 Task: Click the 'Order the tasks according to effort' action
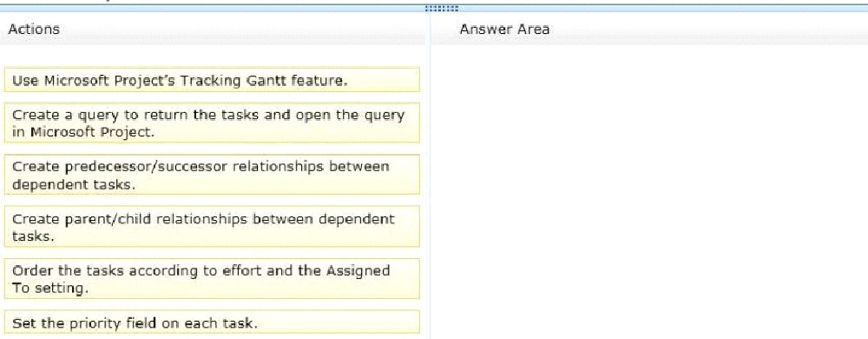[212, 279]
